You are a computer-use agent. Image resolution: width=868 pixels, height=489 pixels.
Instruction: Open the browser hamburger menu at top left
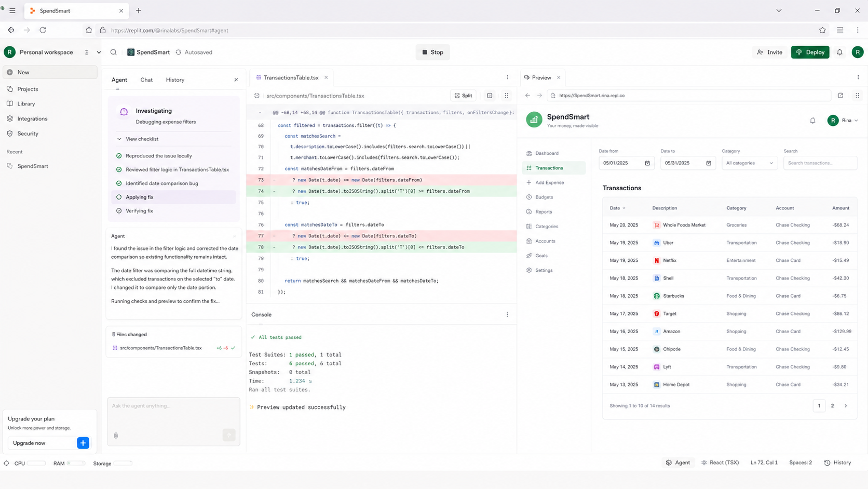pyautogui.click(x=12, y=10)
